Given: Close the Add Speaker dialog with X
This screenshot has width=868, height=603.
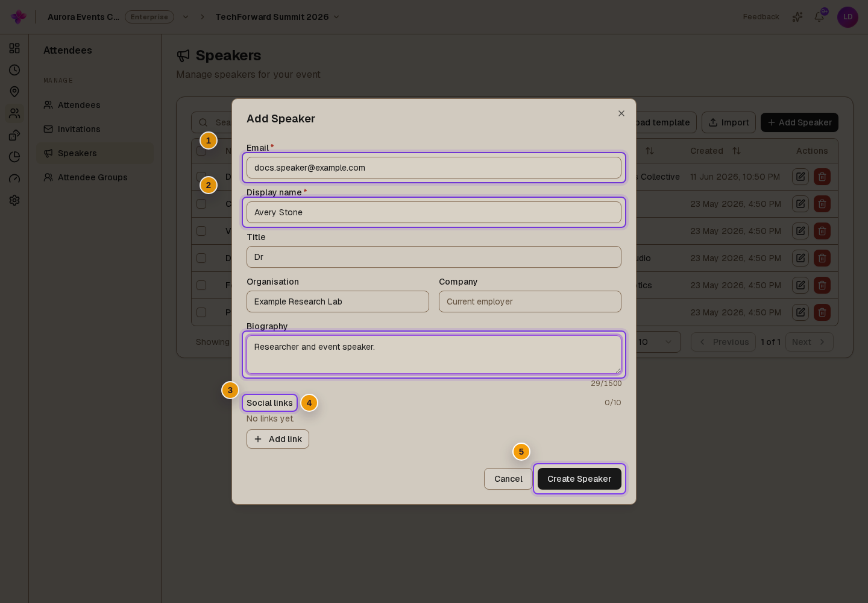Looking at the screenshot, I should 621,113.
